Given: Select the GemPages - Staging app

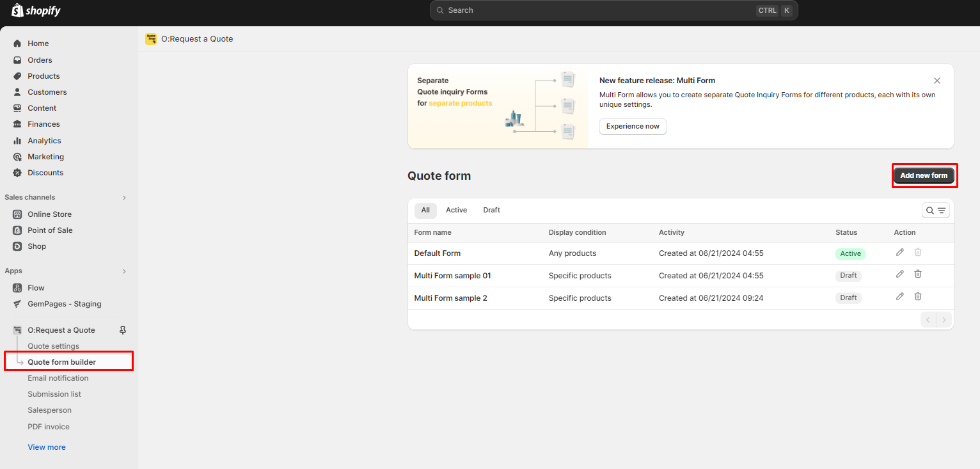Looking at the screenshot, I should (x=17, y=303).
